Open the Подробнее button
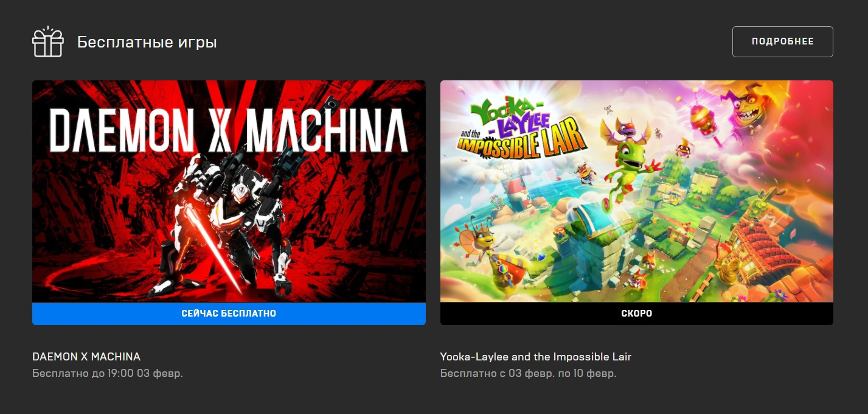The image size is (868, 414). click(782, 42)
